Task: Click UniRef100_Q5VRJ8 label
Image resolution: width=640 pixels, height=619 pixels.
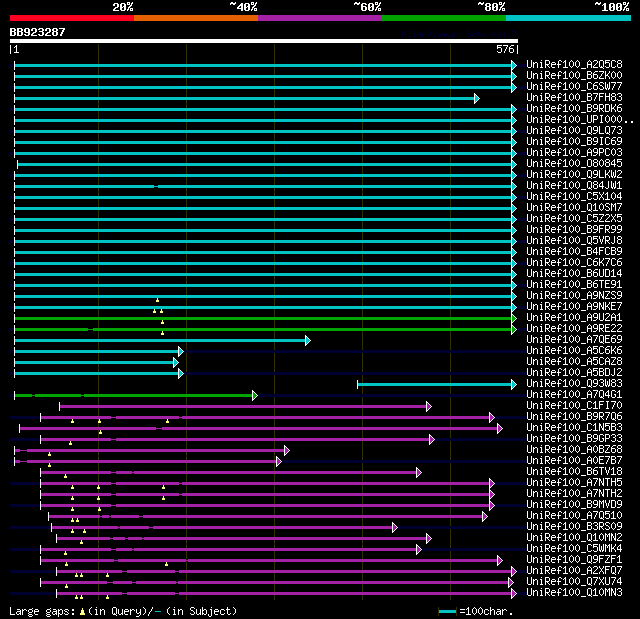Action: [x=574, y=241]
